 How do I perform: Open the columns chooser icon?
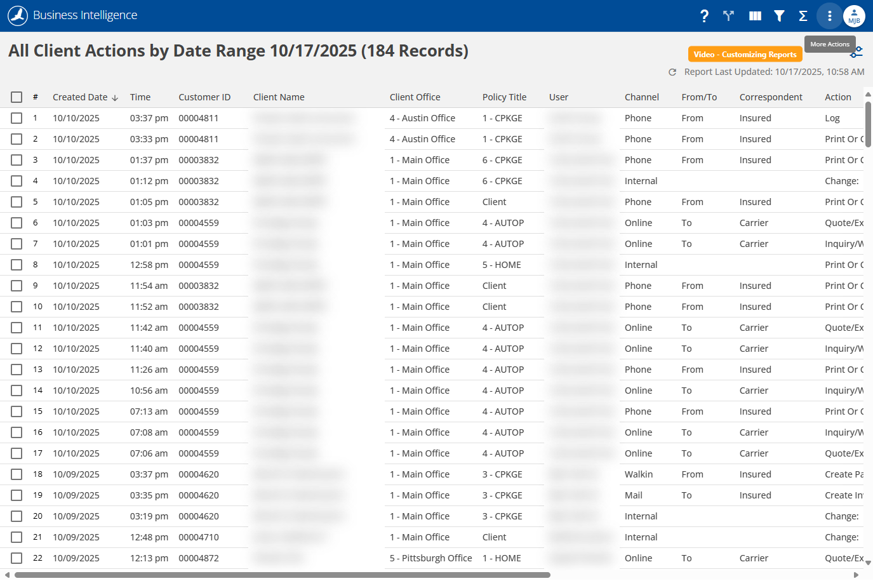tap(755, 16)
